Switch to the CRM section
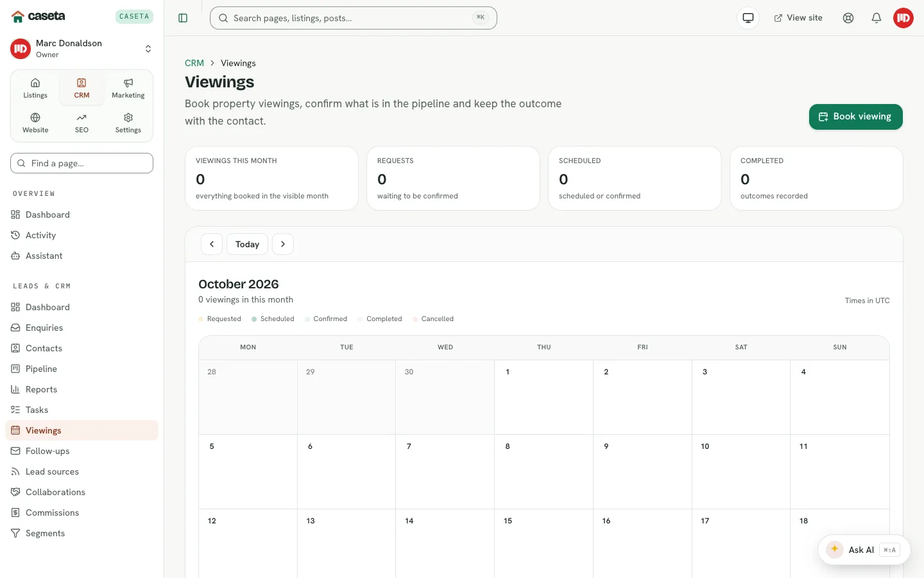This screenshot has width=924, height=578. click(x=81, y=89)
